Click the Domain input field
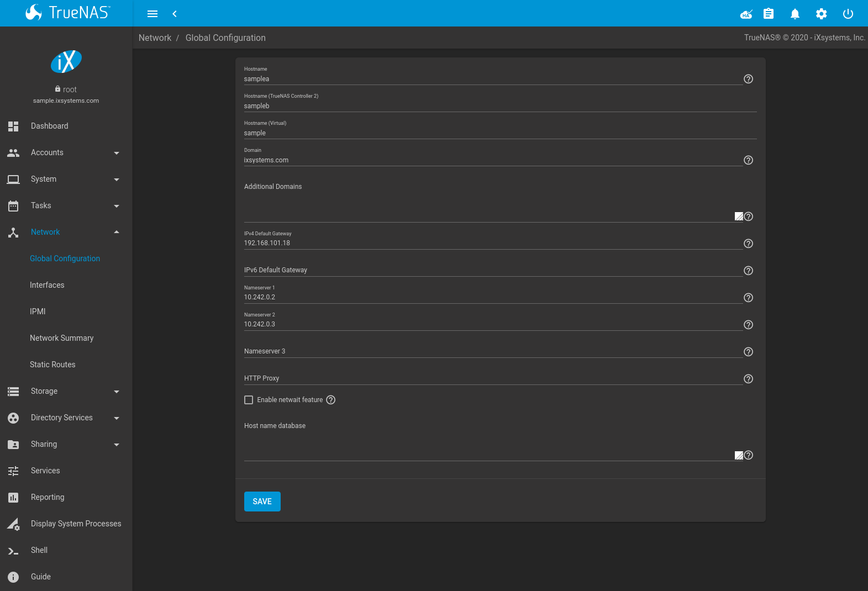This screenshot has height=591, width=868. [493, 160]
